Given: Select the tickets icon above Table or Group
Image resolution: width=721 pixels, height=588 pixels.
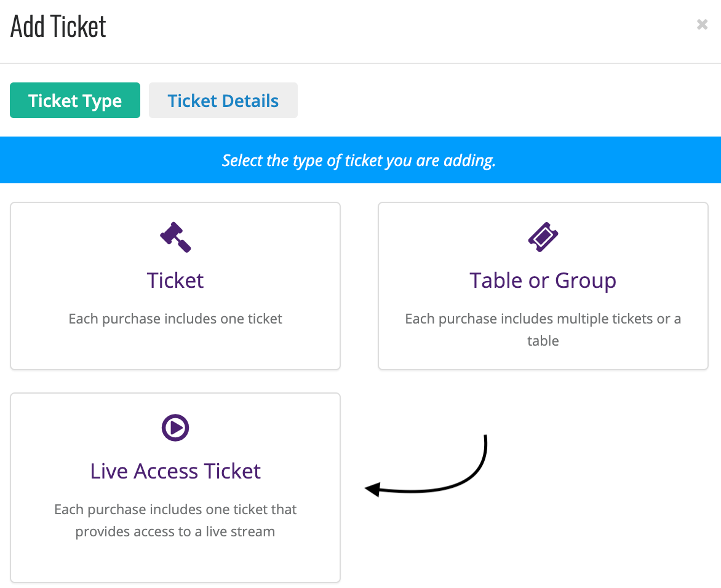Looking at the screenshot, I should [x=543, y=237].
